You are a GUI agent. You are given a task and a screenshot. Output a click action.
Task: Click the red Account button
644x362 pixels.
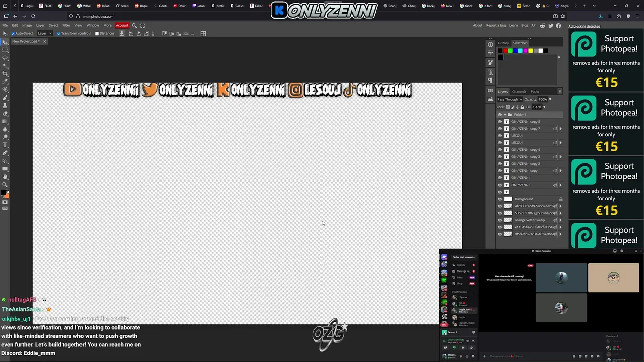[122, 25]
